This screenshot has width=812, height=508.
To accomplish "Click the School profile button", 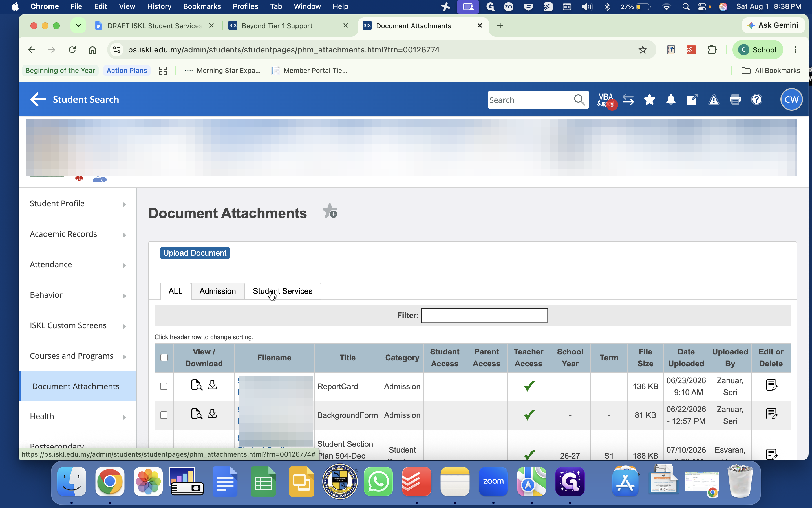I will click(757, 50).
